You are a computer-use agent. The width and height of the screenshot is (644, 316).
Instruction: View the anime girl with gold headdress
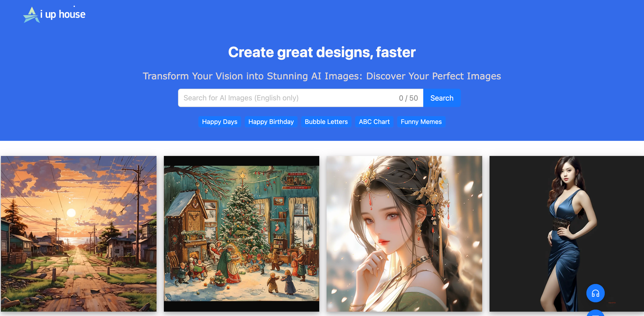[404, 234]
